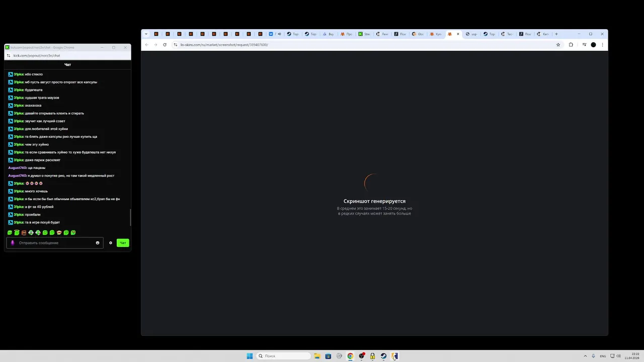Pick the red mushroom emote
Screen dimensions: 644x362
[59, 233]
